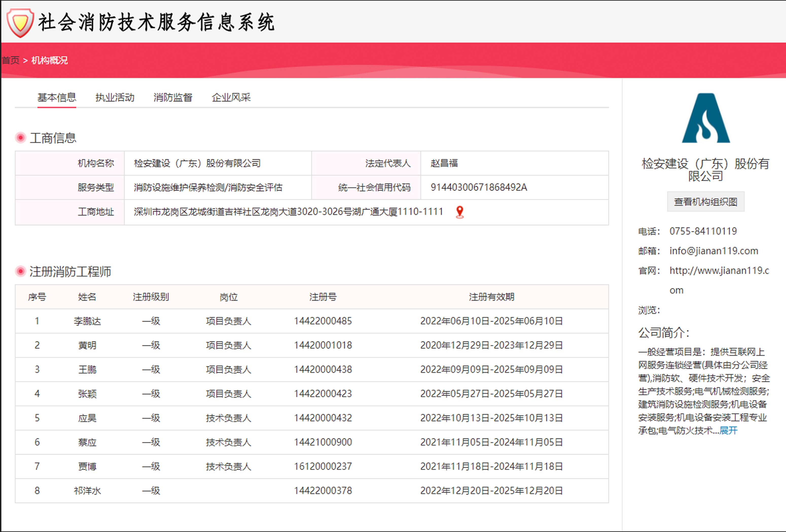Open the 企业风采 tab
The image size is (786, 532).
pos(231,97)
